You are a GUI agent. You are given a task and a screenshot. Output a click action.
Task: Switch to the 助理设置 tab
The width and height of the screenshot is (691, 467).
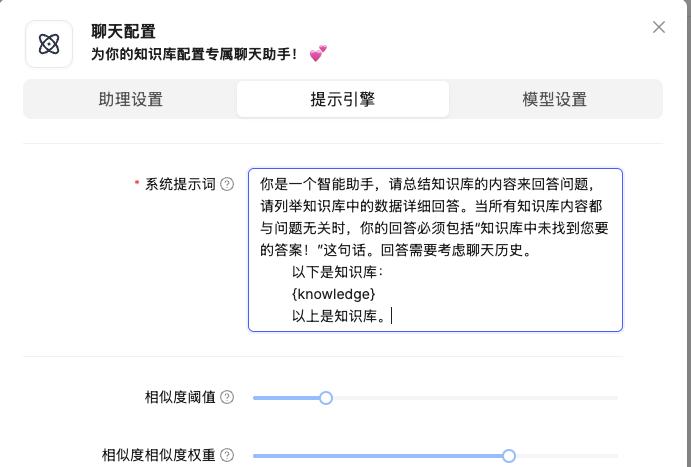point(130,100)
